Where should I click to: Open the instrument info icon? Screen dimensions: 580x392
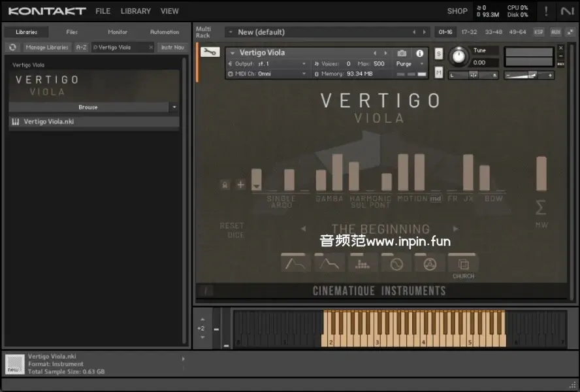pos(419,53)
